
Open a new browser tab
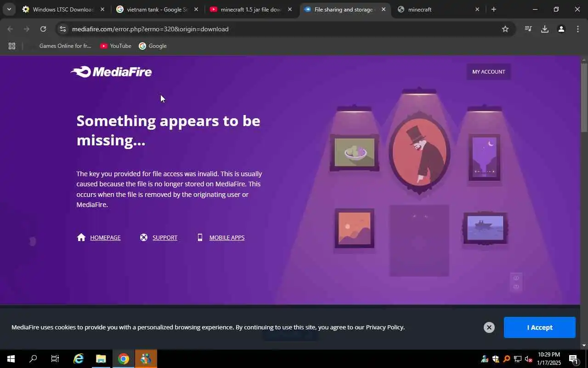pyautogui.click(x=494, y=9)
